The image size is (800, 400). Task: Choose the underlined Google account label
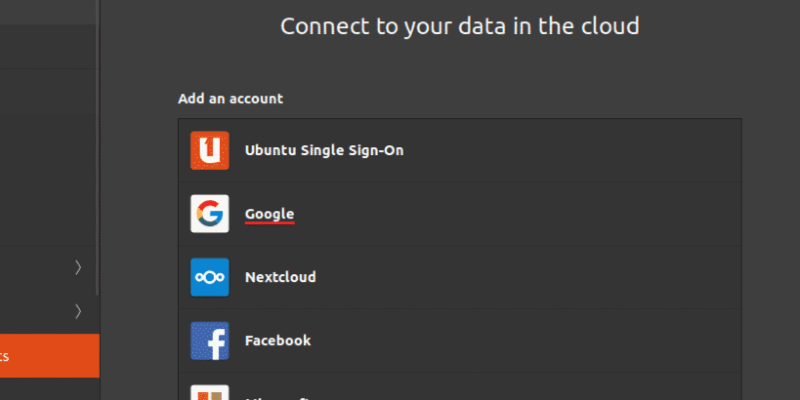[x=270, y=213]
